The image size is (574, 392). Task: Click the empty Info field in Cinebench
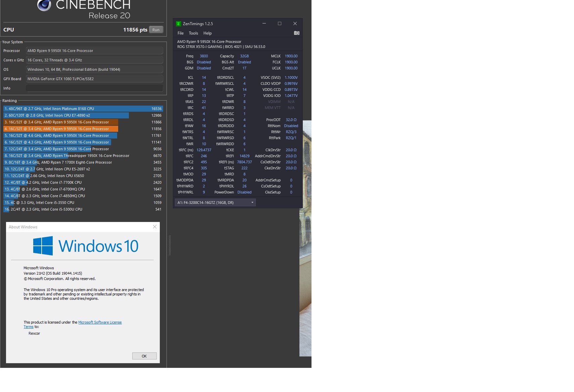pos(94,88)
